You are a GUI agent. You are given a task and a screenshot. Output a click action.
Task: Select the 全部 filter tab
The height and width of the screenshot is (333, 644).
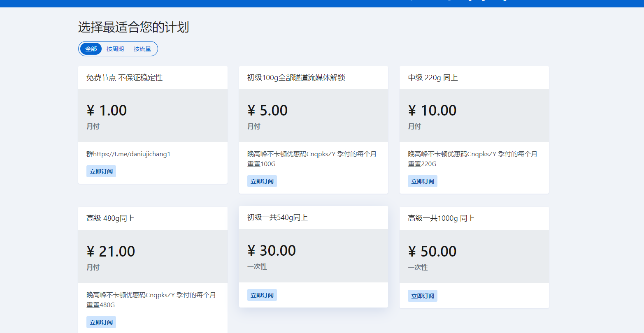[91, 49]
